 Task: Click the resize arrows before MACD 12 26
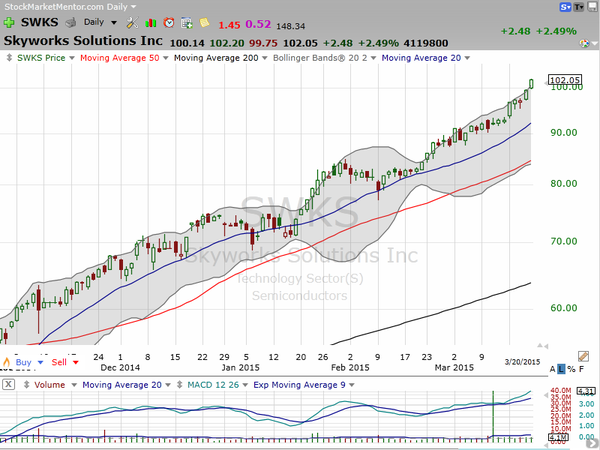[x=179, y=385]
